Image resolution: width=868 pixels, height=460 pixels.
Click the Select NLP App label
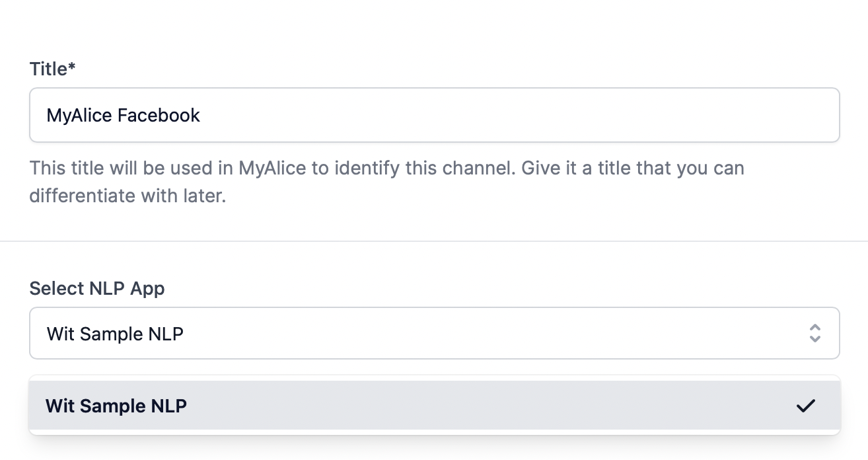click(x=97, y=289)
